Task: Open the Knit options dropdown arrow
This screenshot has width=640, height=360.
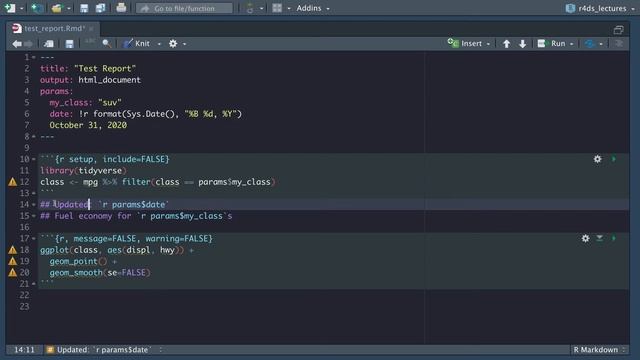Action: [x=159, y=44]
